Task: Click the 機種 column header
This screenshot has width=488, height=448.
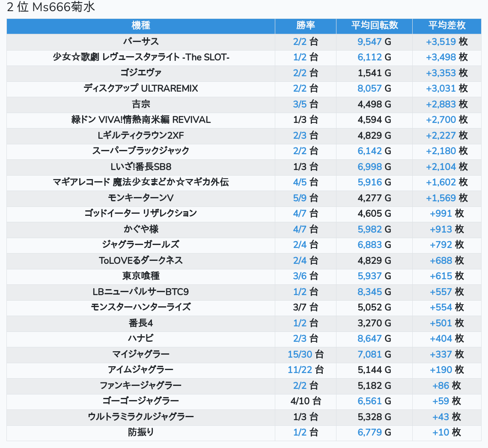Action: tap(141, 26)
